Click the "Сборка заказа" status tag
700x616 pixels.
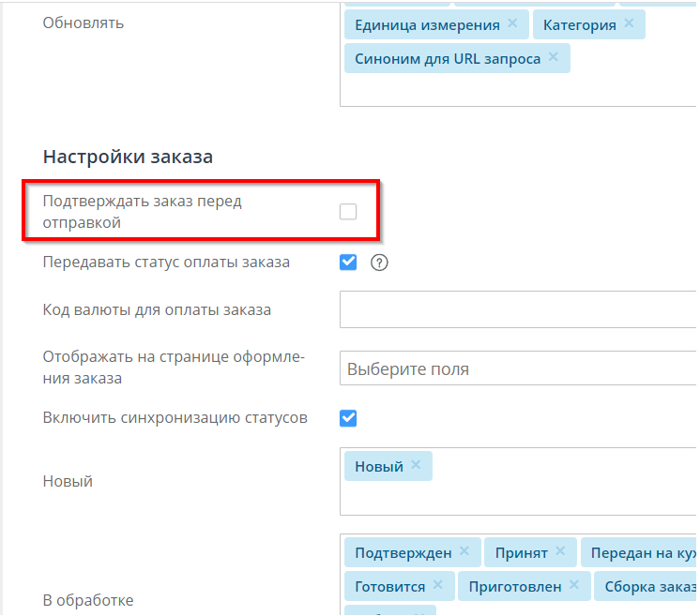[647, 586]
